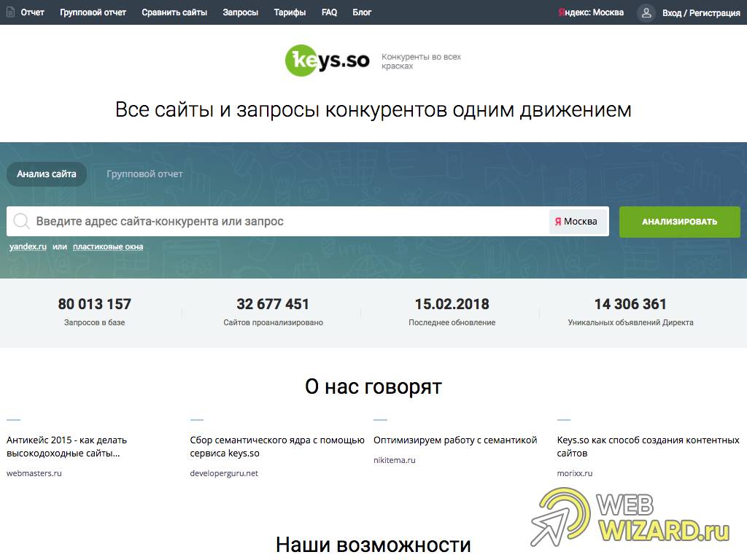Select the Анализ сайта tab
This screenshot has width=747, height=560.
pos(47,174)
